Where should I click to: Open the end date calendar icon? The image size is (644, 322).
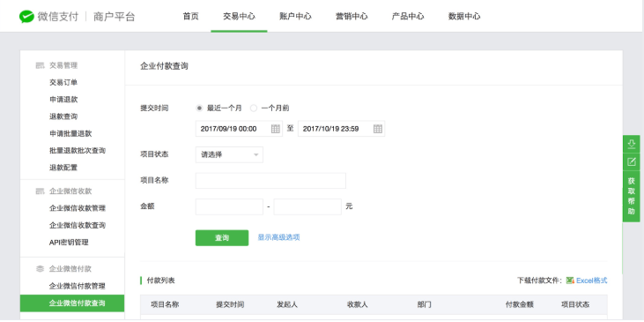point(378,129)
